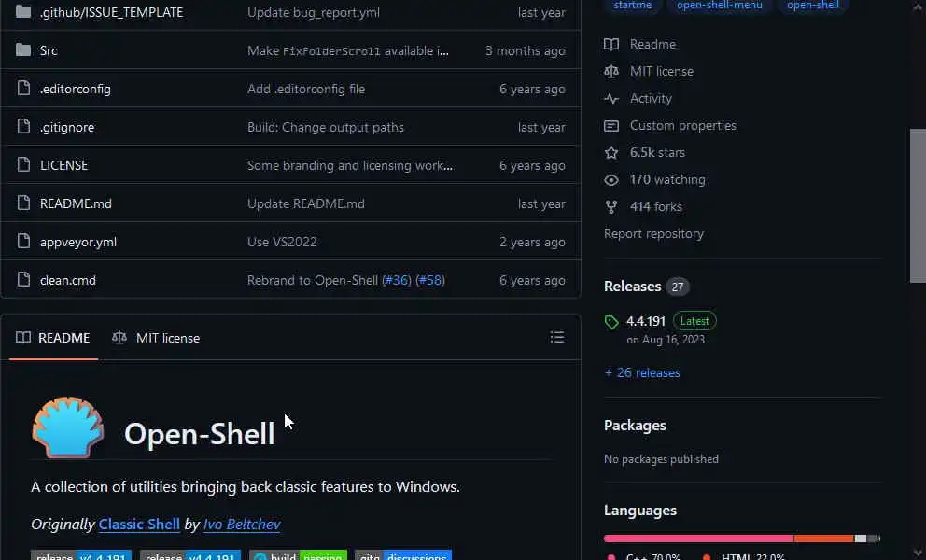Click the star icon beside 6.5k stars

[x=611, y=153]
